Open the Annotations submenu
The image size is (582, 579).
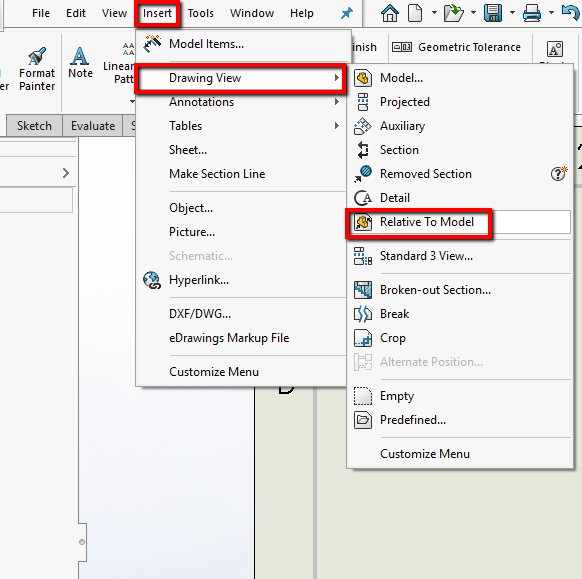[x=241, y=102]
